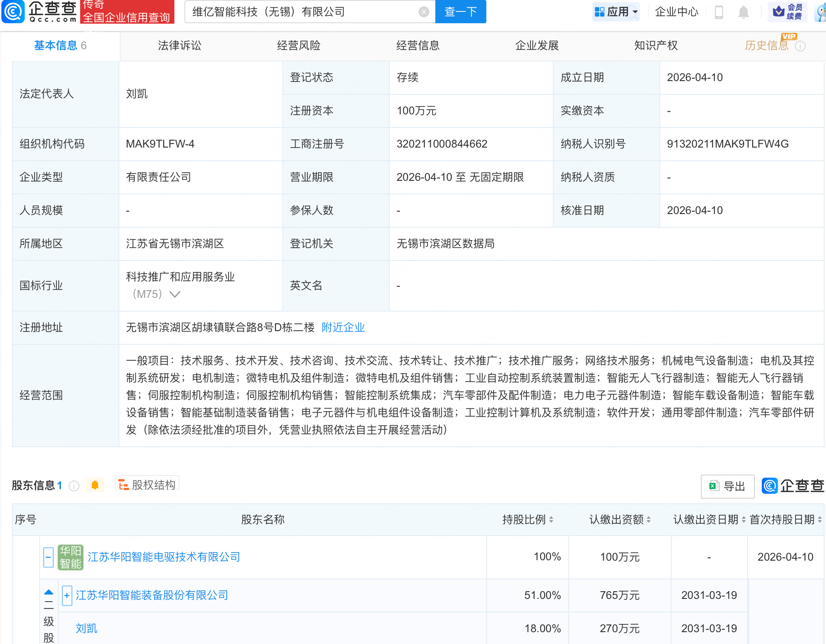The height and width of the screenshot is (644, 826).
Task: Expand 国标行业 chevron next to M75
Action: coord(175,294)
